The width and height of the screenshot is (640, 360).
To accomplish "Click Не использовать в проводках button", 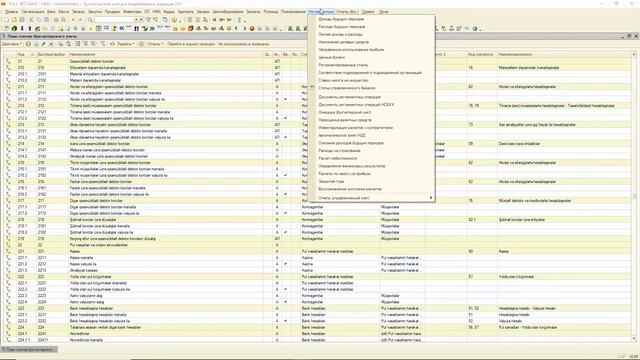I will click(244, 44).
